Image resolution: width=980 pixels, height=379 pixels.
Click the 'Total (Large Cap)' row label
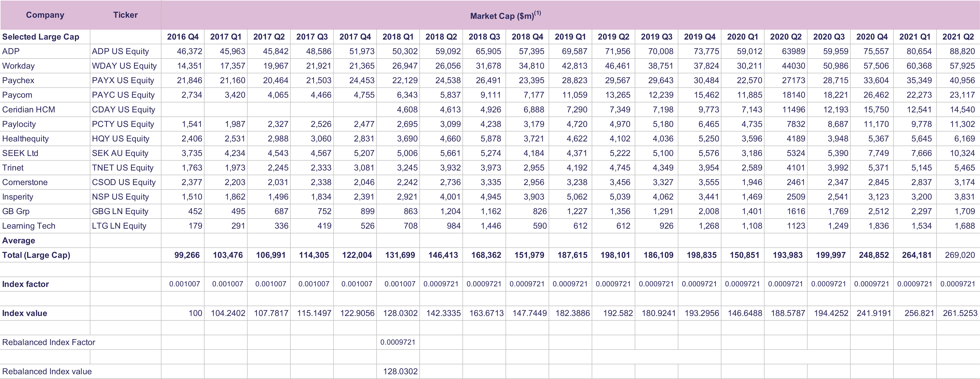coord(36,255)
